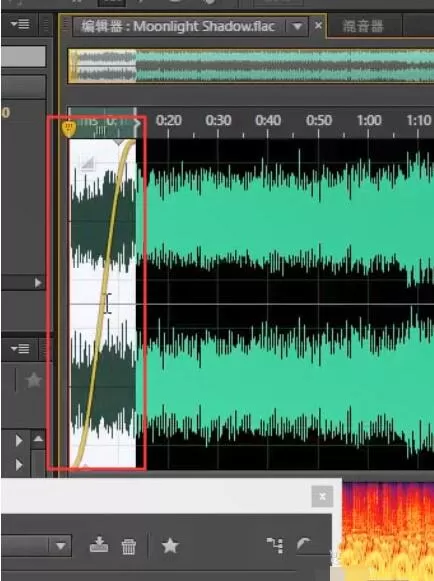Click the spectral frequency display thumbnail
The width and height of the screenshot is (434, 581).
coord(388,531)
